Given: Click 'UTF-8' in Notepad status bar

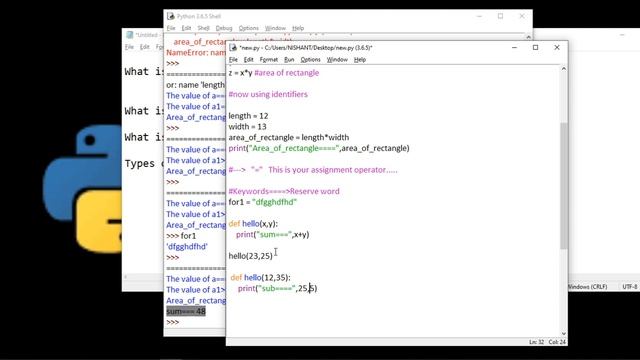Looking at the screenshot, I should 630,287.
